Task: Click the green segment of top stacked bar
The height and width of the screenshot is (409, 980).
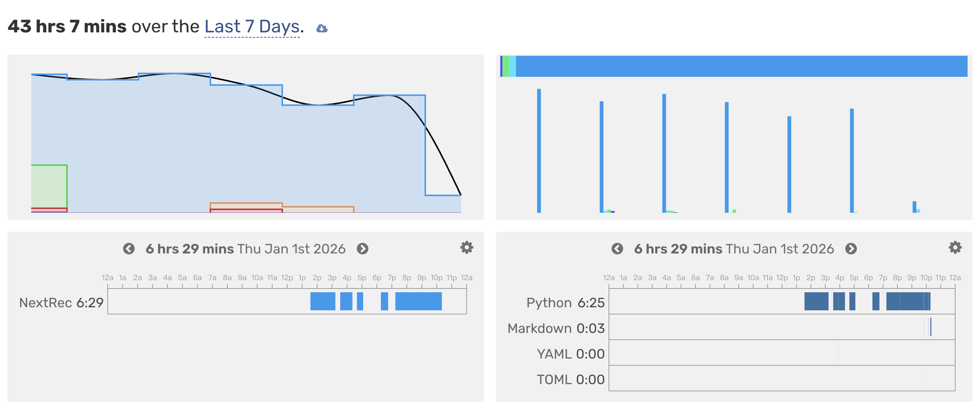Action: pyautogui.click(x=505, y=66)
